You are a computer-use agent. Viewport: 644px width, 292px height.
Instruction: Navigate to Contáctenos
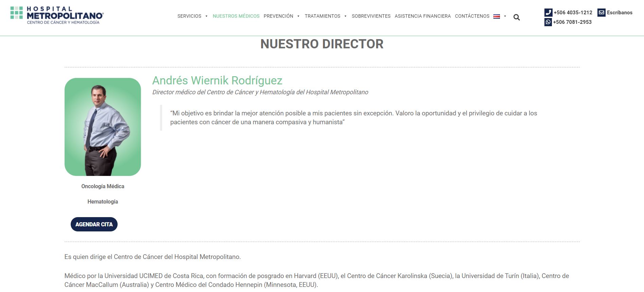(472, 16)
